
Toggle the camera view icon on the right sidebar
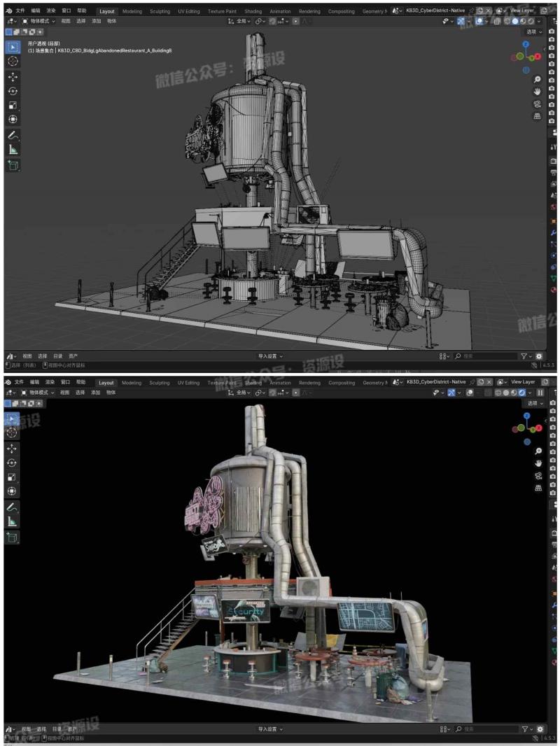point(537,104)
